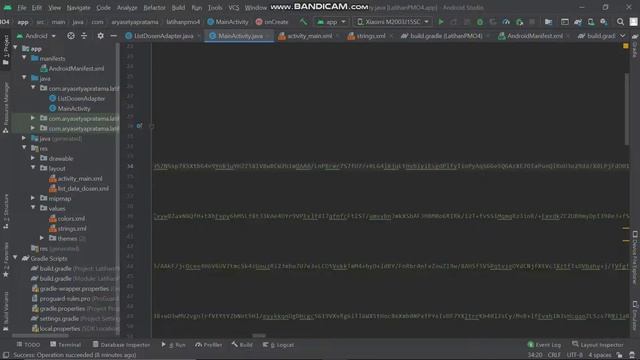Open the File menu
This screenshot has width=640, height=360.
point(22,7)
